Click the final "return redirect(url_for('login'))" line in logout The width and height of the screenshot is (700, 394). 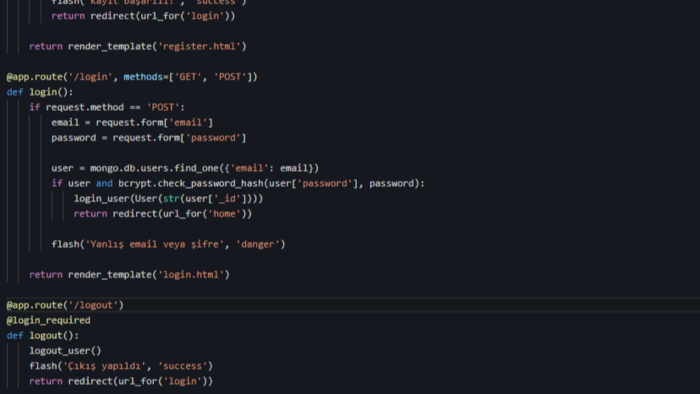pos(121,381)
